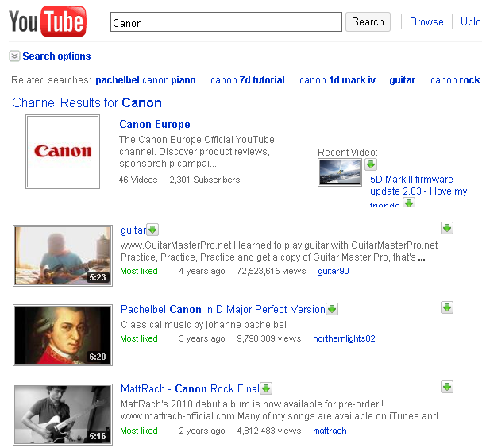Click '3 years ago' text
Image resolution: width=482 pixels, height=448 pixels.
[202, 338]
